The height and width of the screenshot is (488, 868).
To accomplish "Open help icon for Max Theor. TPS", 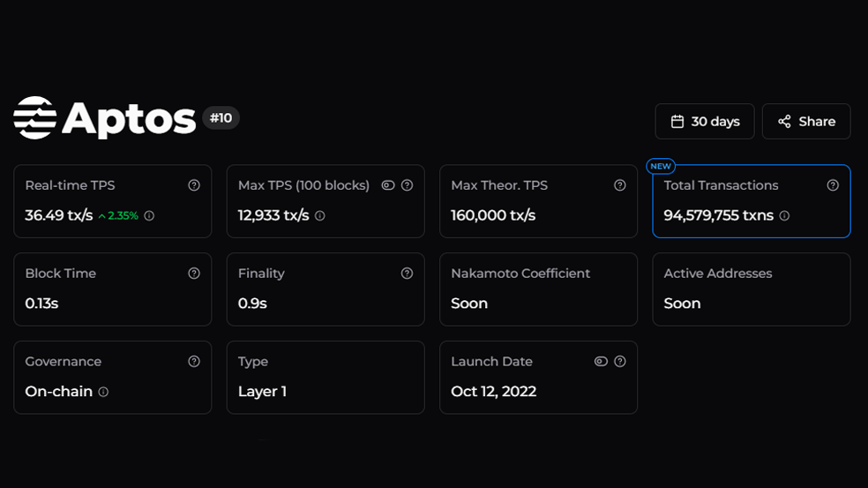I will click(x=620, y=185).
